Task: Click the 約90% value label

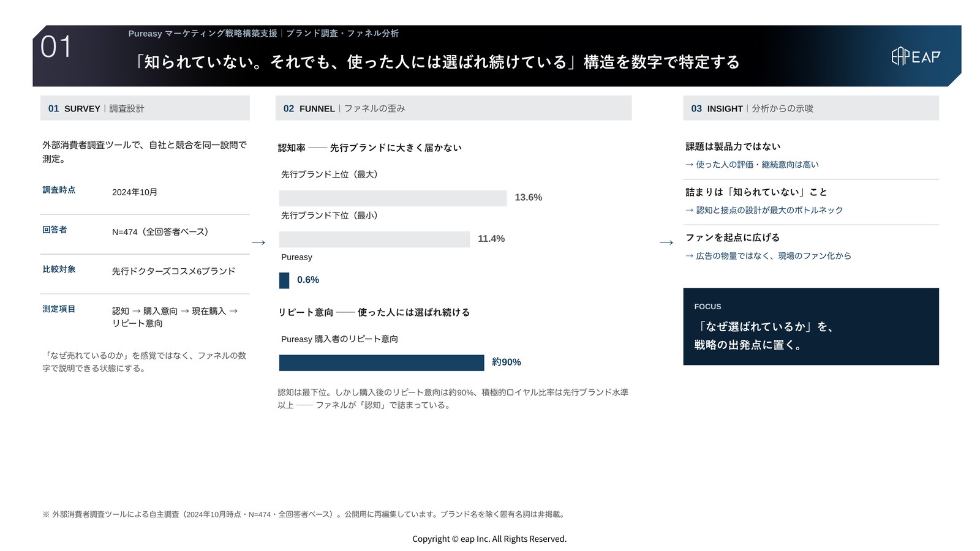Action: click(x=507, y=362)
